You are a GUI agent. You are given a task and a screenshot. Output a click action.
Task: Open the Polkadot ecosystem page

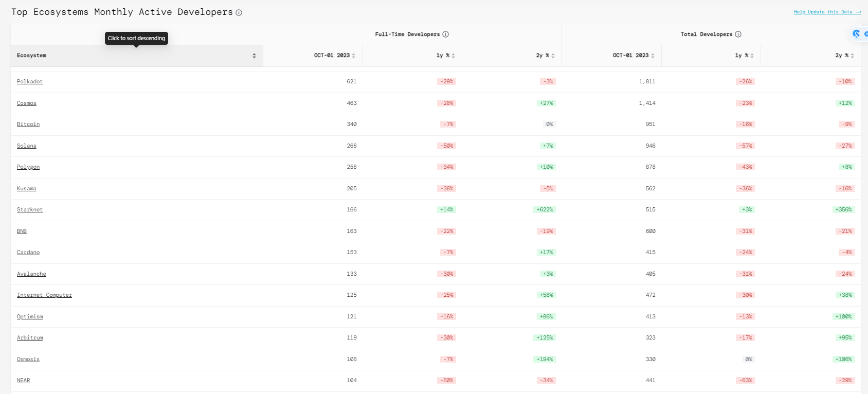click(x=30, y=82)
